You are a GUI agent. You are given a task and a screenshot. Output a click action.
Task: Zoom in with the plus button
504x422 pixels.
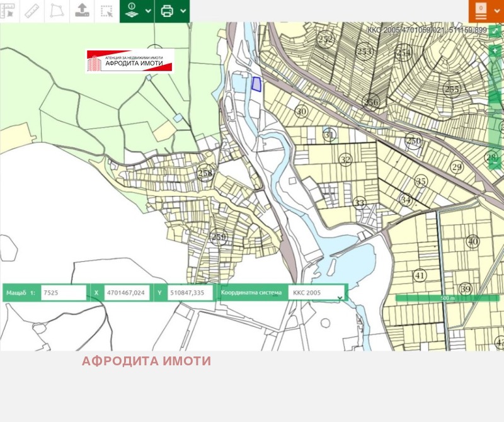(x=495, y=50)
